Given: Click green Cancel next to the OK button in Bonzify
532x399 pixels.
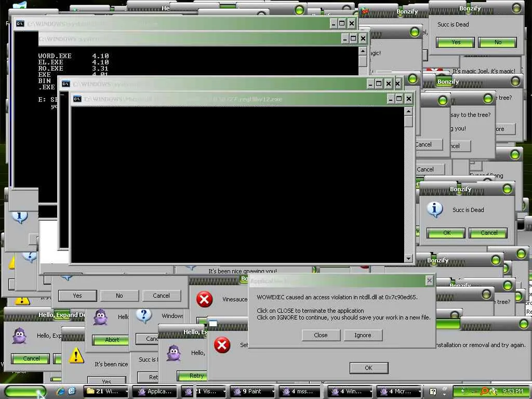Looking at the screenshot, I should pos(488,233).
